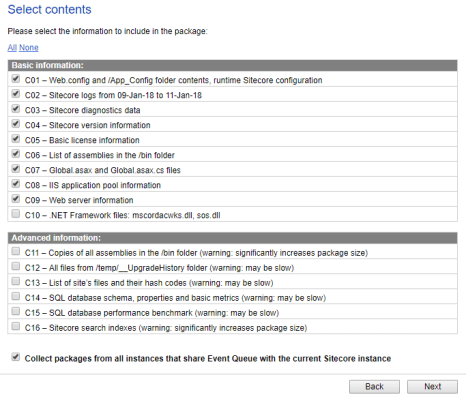The width and height of the screenshot is (466, 401).
Task: Click 'C11 – Copies of all assemblies' label
Action: [196, 253]
